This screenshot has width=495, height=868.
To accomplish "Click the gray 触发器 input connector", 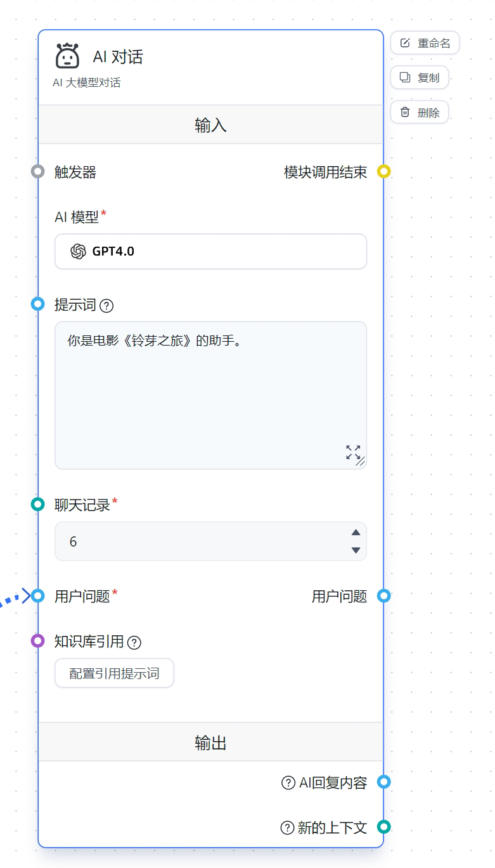I will coord(38,171).
